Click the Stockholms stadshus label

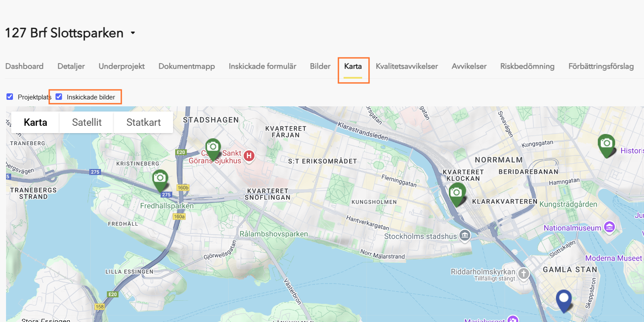point(420,236)
